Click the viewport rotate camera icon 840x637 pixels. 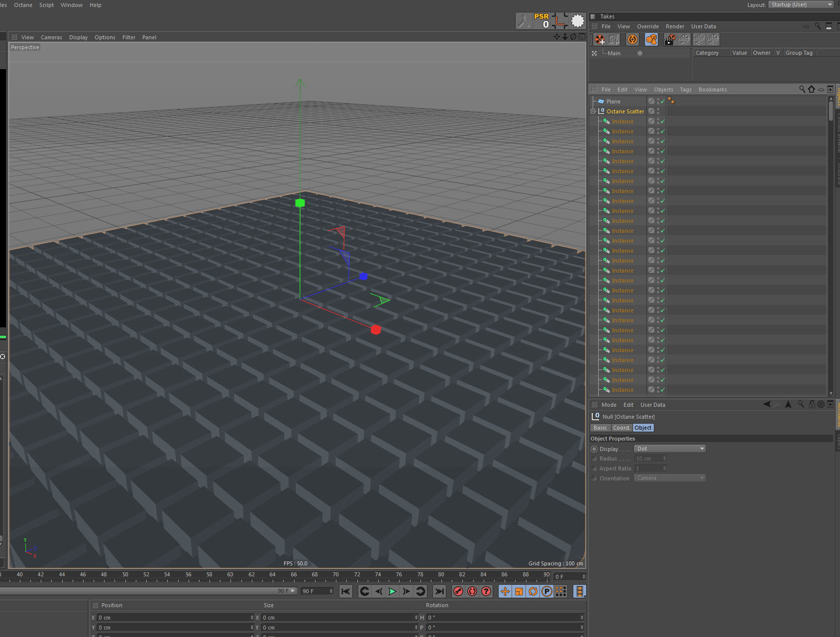573,37
